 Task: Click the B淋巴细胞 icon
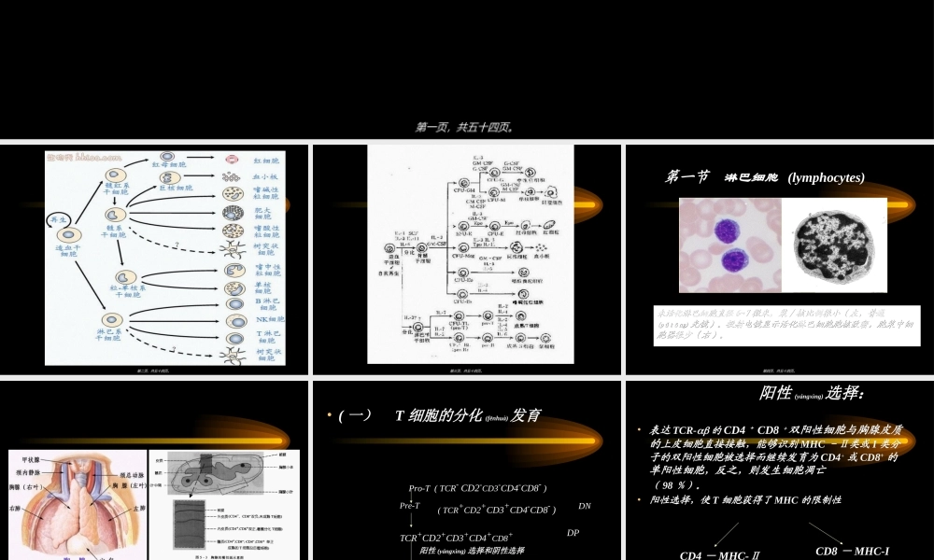tap(235, 304)
